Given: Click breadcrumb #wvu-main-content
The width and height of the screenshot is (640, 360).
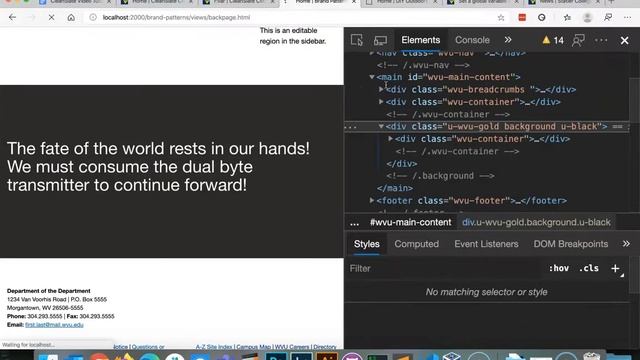Looking at the screenshot, I should [410, 222].
